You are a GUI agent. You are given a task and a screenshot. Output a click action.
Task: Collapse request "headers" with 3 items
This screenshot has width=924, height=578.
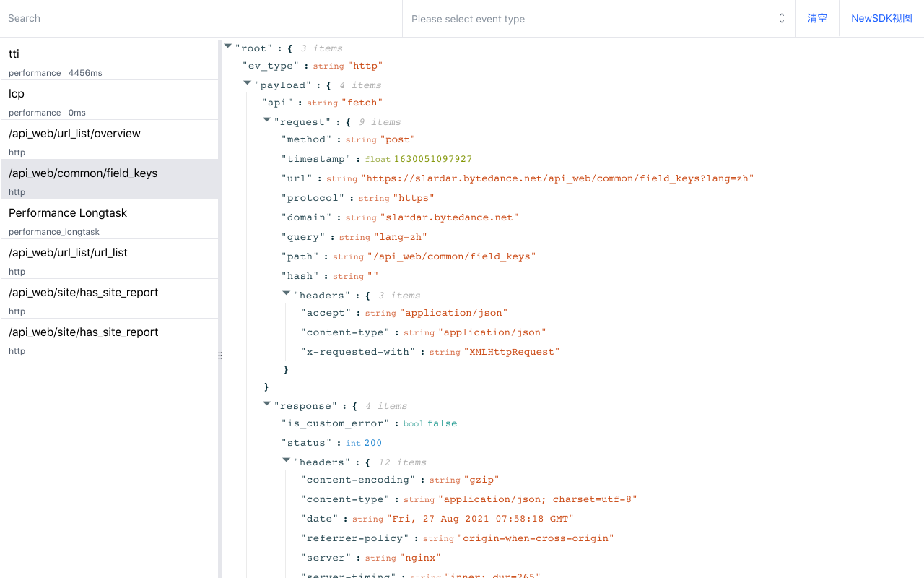pos(287,293)
